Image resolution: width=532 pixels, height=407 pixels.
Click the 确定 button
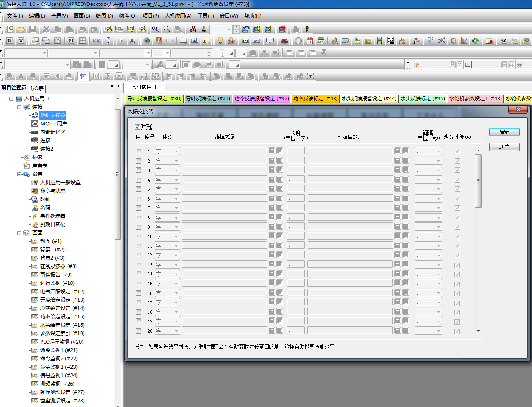coord(504,132)
